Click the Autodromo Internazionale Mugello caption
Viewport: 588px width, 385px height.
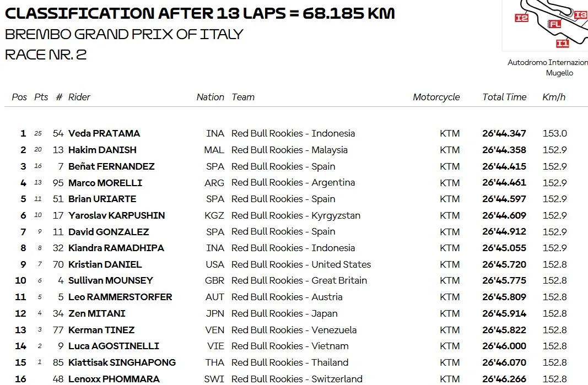548,68
